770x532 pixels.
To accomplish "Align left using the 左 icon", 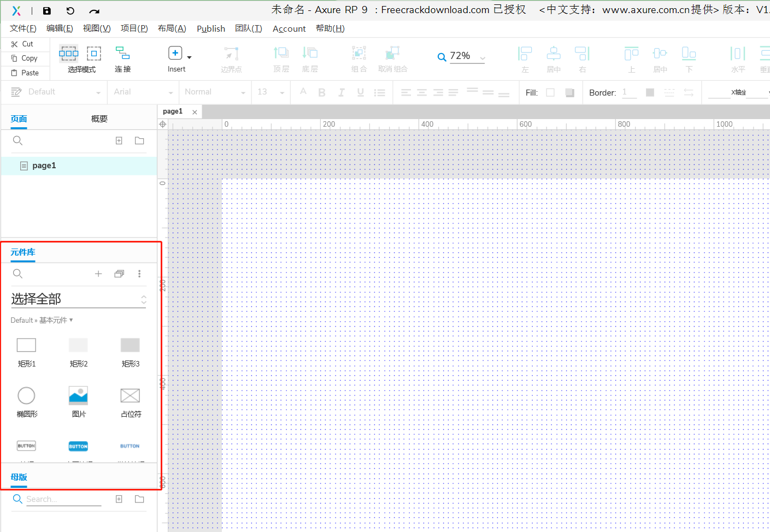I will [525, 53].
